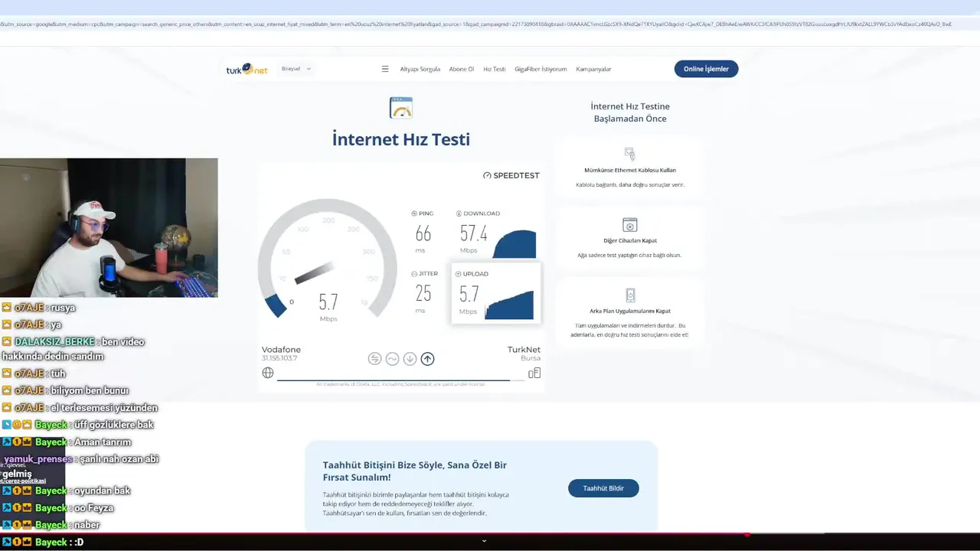Click the speedometer icon above İnternet Hız Testi
This screenshot has width=980, height=551.
pyautogui.click(x=401, y=108)
